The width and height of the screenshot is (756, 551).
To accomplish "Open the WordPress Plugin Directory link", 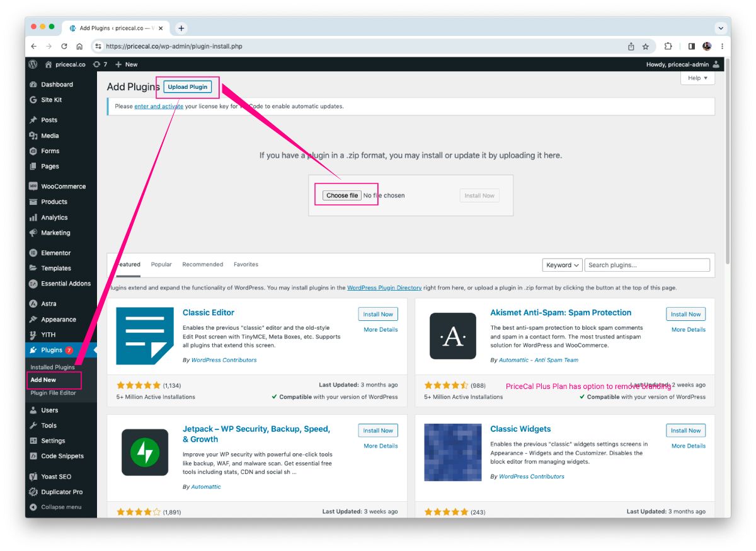I will [384, 288].
